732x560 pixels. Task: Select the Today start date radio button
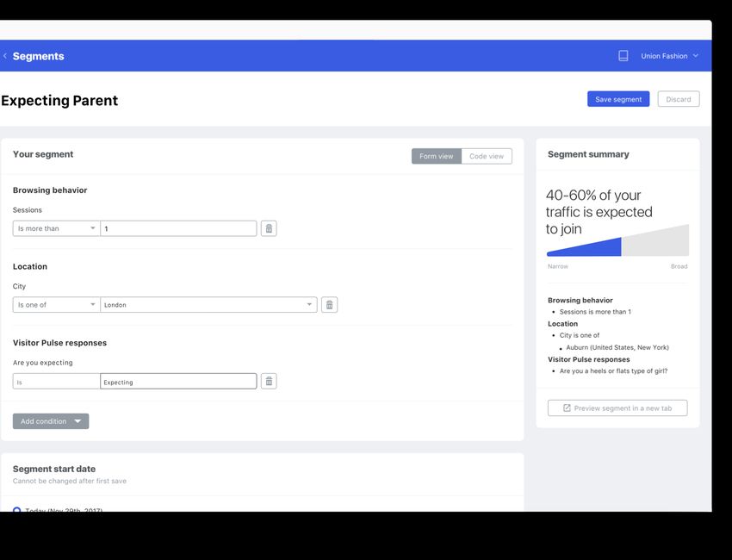tap(17, 509)
